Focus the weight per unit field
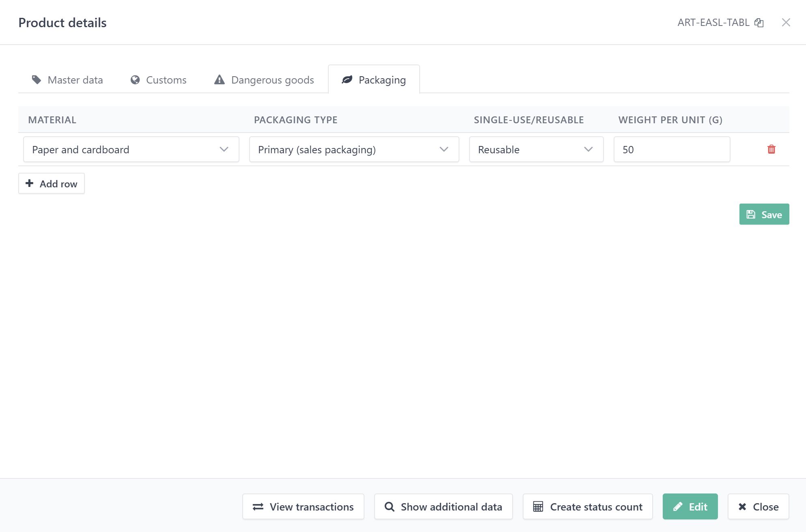 [672, 150]
